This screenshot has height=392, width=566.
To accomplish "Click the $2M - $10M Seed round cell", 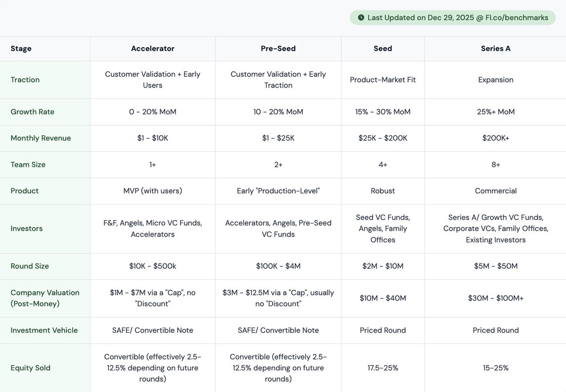I will pyautogui.click(x=383, y=266).
